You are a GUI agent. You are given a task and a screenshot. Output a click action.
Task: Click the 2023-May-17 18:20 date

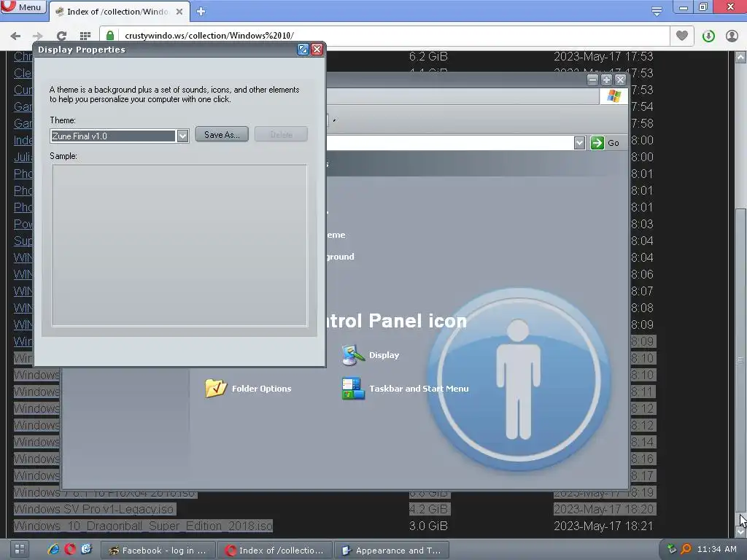(603, 509)
